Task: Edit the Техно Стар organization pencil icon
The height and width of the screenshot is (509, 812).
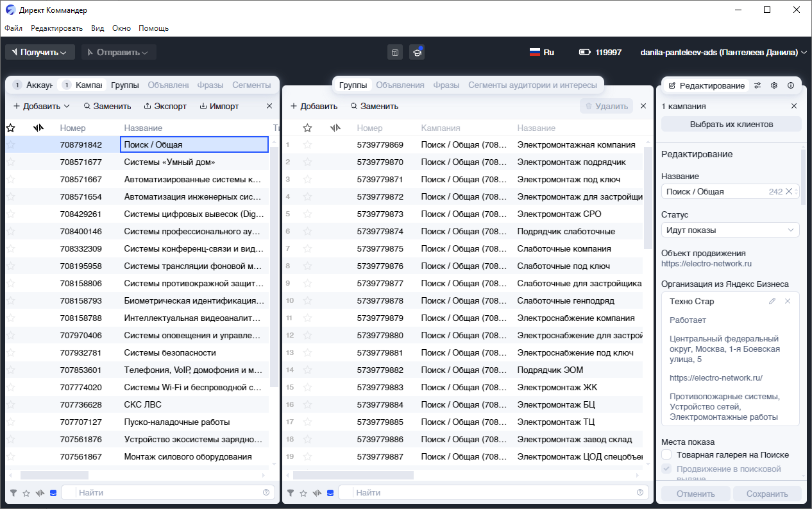Action: [772, 301]
